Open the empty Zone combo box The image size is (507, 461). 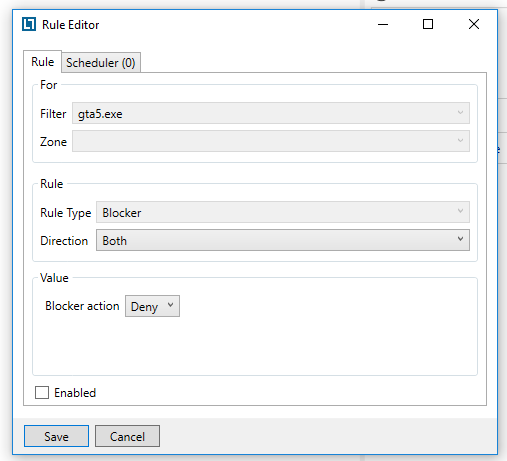271,141
